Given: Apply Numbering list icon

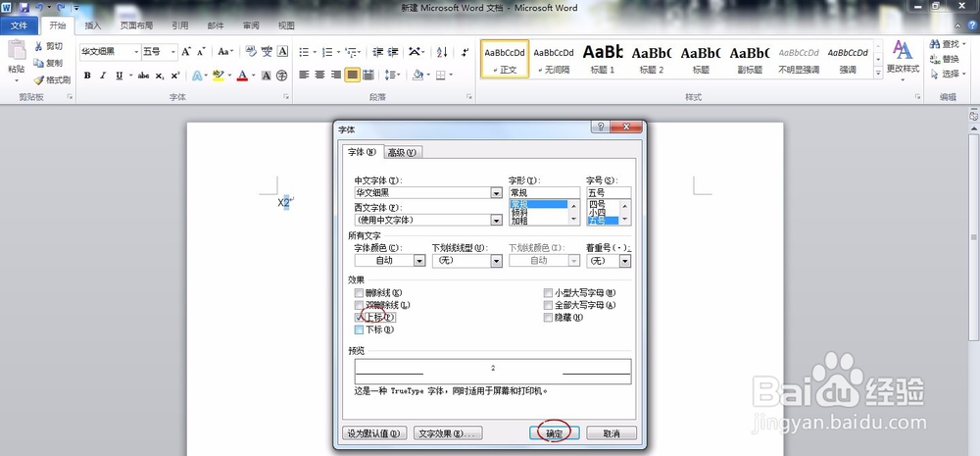Looking at the screenshot, I should pyautogui.click(x=327, y=52).
